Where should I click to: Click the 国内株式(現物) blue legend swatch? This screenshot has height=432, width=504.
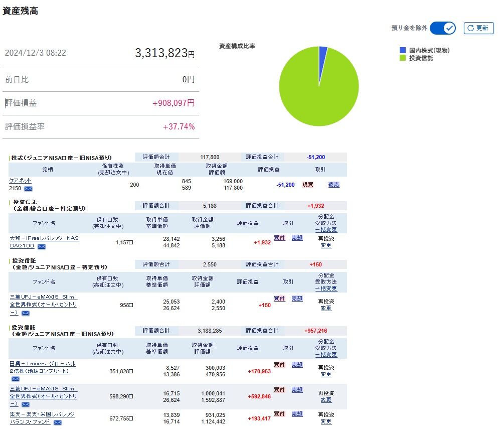point(402,50)
